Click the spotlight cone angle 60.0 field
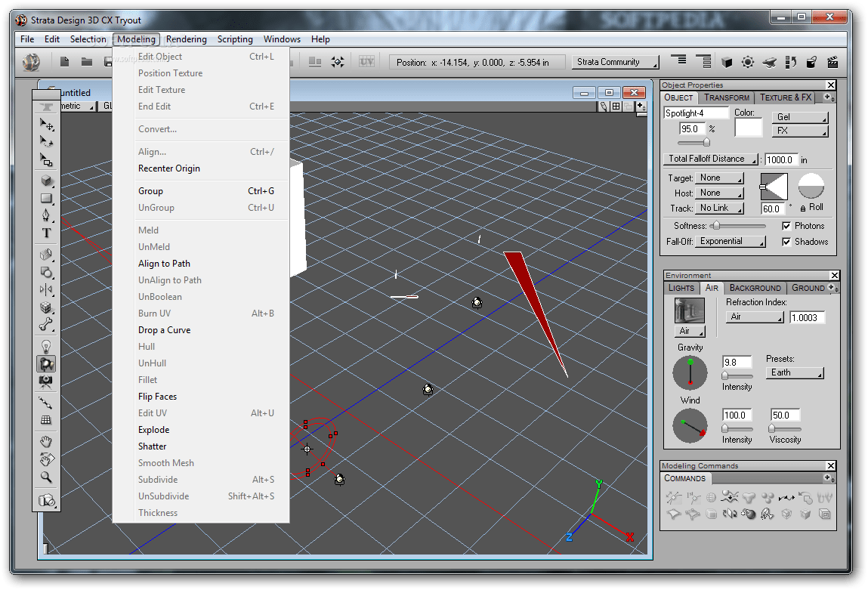868x590 pixels. pyautogui.click(x=774, y=209)
